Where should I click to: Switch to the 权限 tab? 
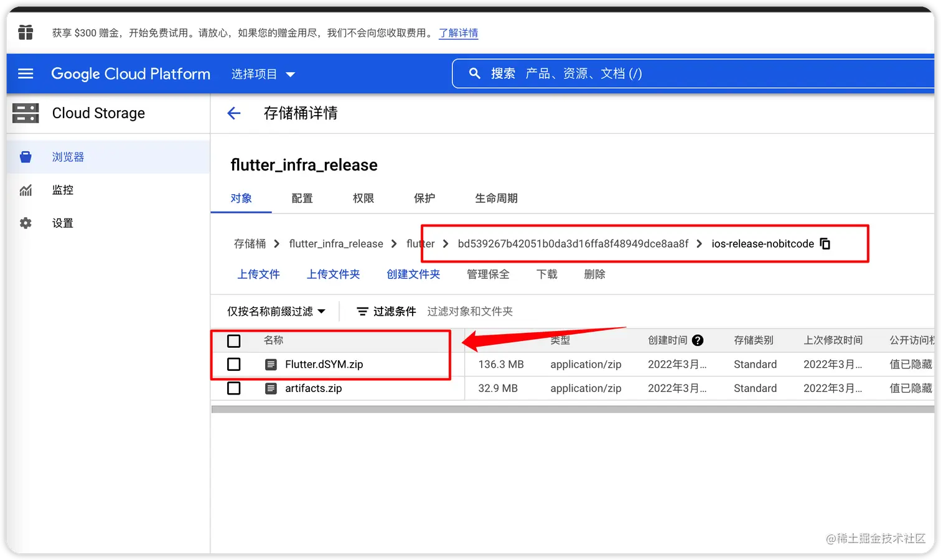363,198
